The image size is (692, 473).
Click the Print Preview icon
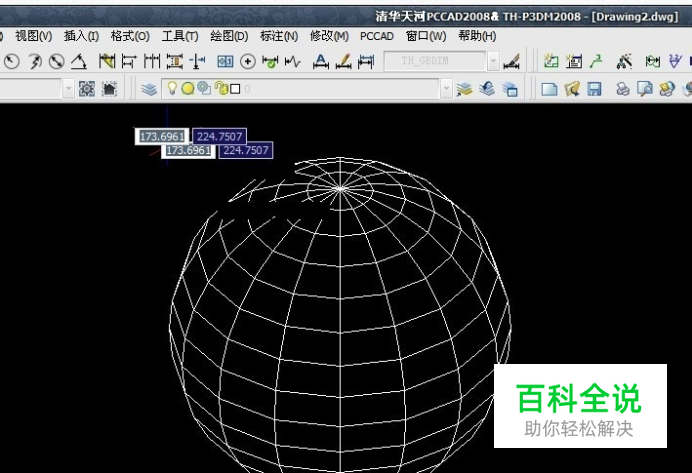point(644,89)
